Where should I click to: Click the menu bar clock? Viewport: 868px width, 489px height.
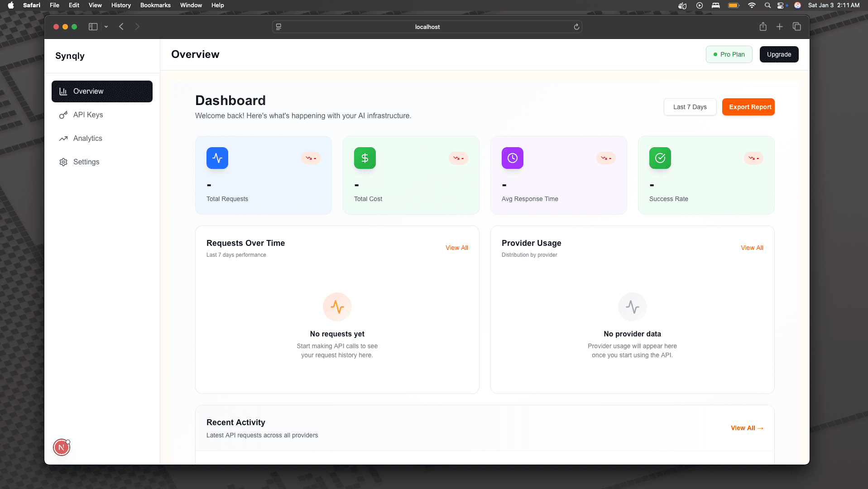(834, 5)
